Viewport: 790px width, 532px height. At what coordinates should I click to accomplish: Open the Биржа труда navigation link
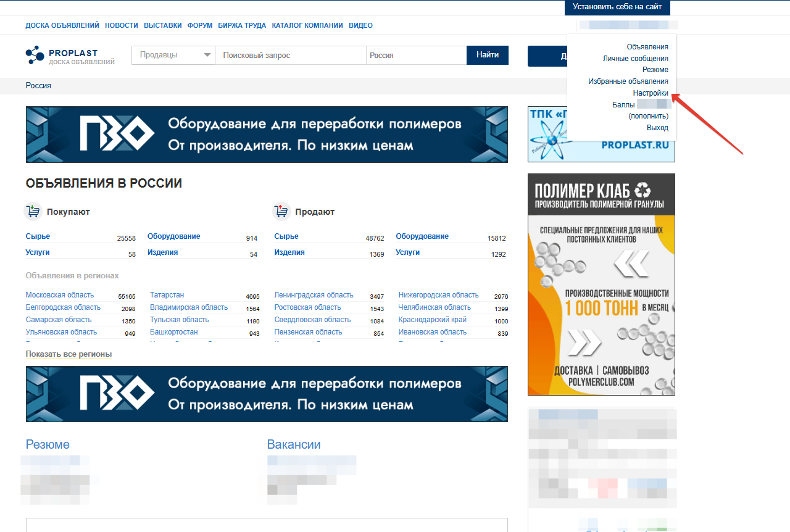242,25
